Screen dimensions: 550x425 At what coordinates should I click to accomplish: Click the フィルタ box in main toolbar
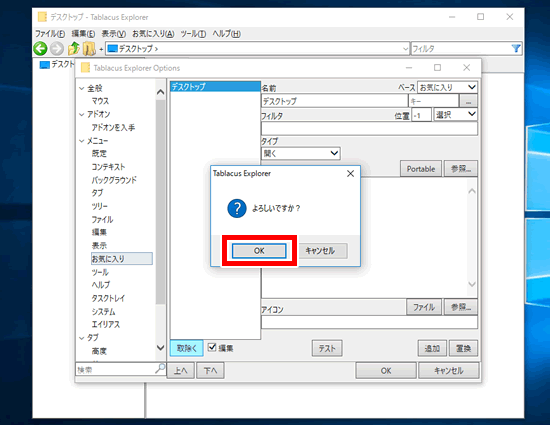[x=461, y=49]
